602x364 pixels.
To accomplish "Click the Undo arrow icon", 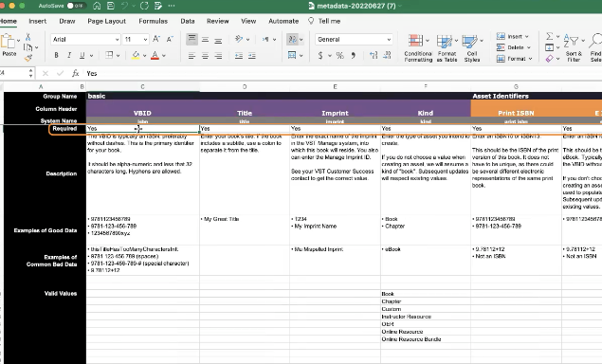I will click(x=124, y=6).
